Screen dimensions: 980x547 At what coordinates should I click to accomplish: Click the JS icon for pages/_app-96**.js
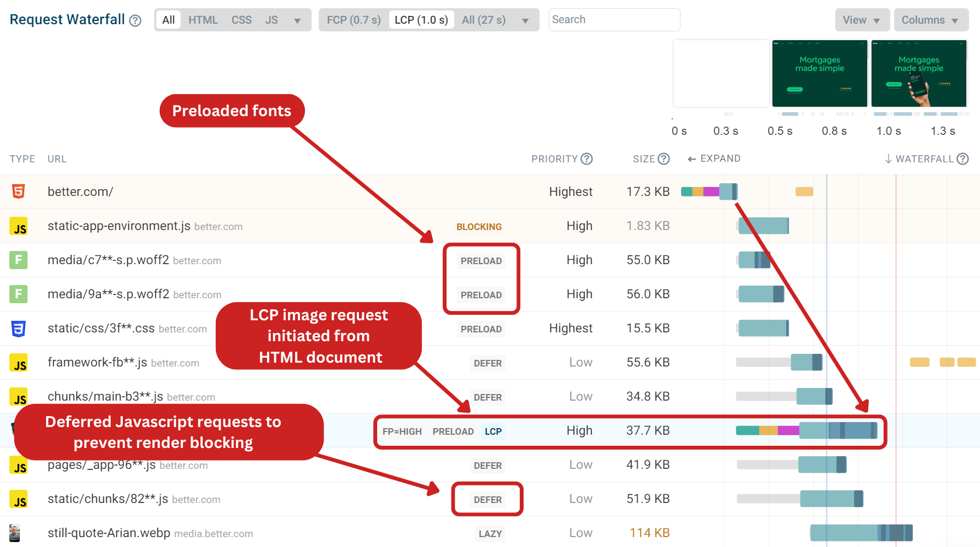(x=18, y=465)
